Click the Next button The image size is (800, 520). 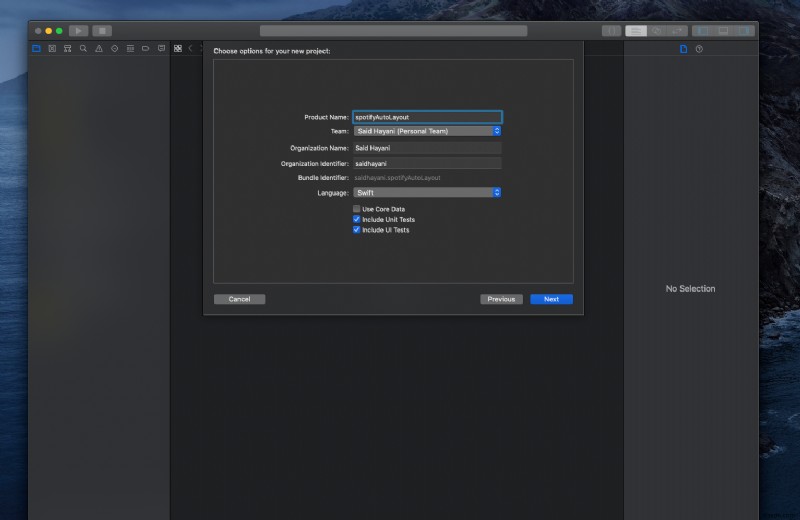(x=551, y=299)
